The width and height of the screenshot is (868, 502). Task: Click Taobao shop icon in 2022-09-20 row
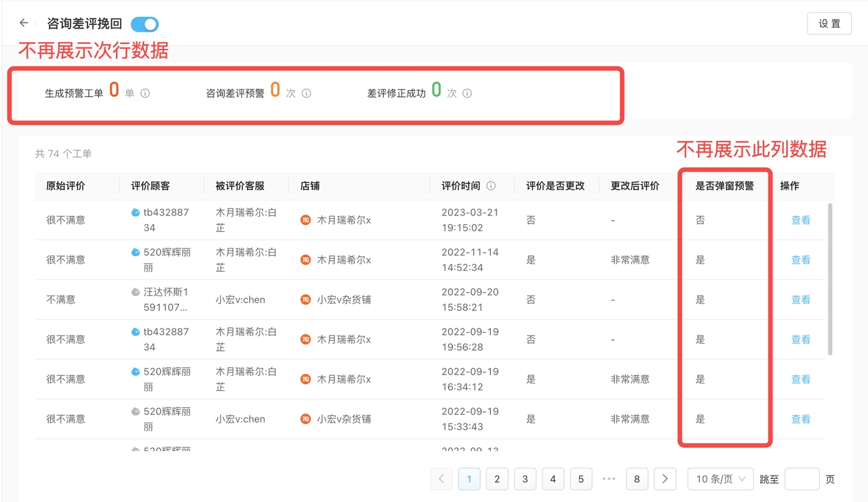click(306, 300)
